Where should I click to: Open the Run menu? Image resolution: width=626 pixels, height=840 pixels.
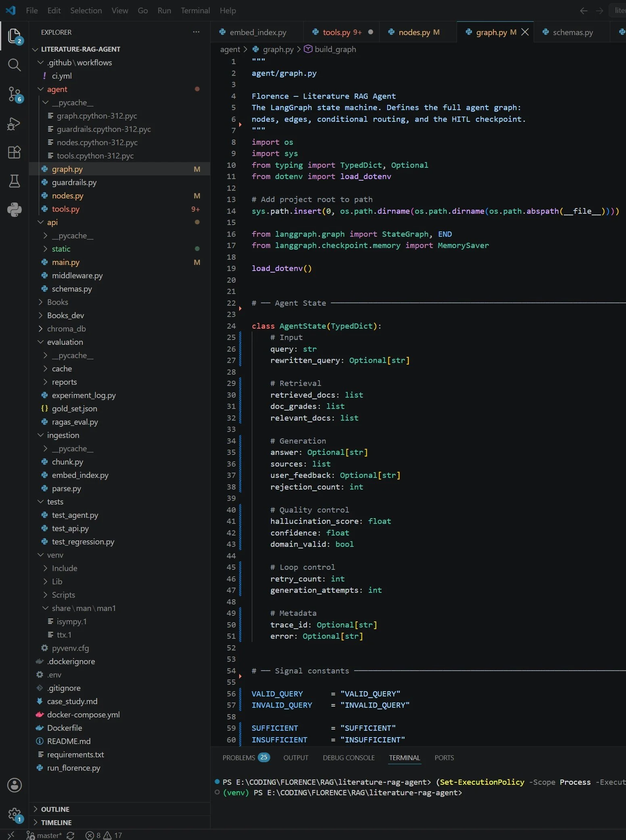point(164,11)
